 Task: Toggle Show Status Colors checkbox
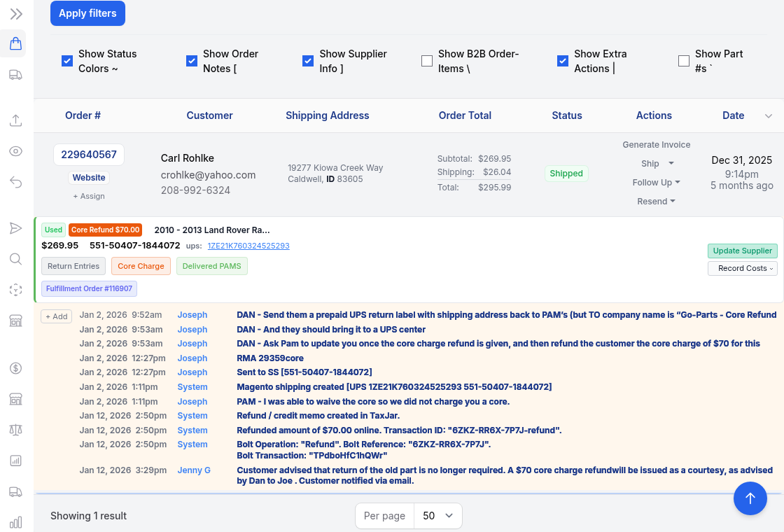67,61
